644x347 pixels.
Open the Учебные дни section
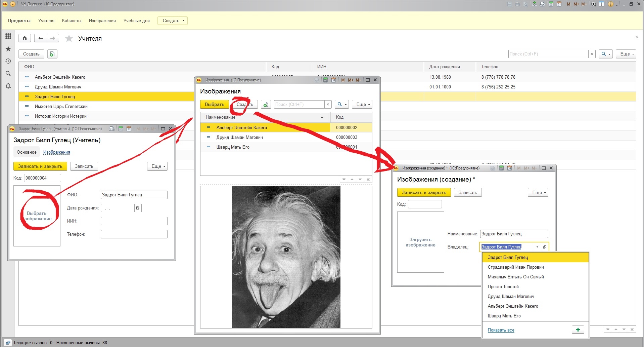(x=136, y=21)
